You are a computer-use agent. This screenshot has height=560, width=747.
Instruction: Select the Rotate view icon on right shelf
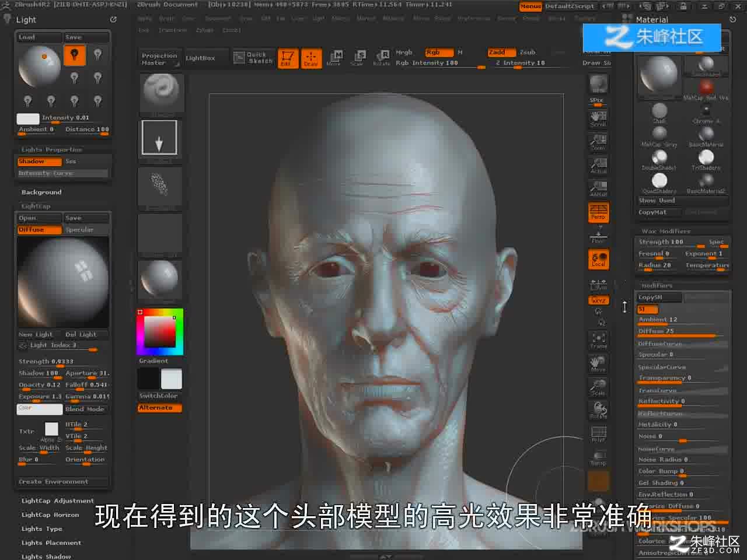click(x=598, y=411)
